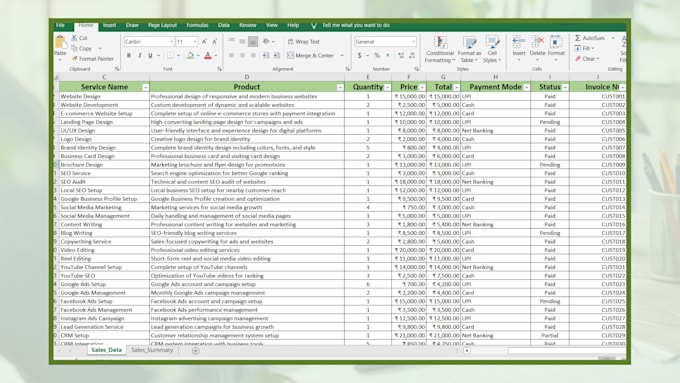This screenshot has width=680, height=383.
Task: Open the Sales_Summary sheet tab
Action: (x=152, y=350)
